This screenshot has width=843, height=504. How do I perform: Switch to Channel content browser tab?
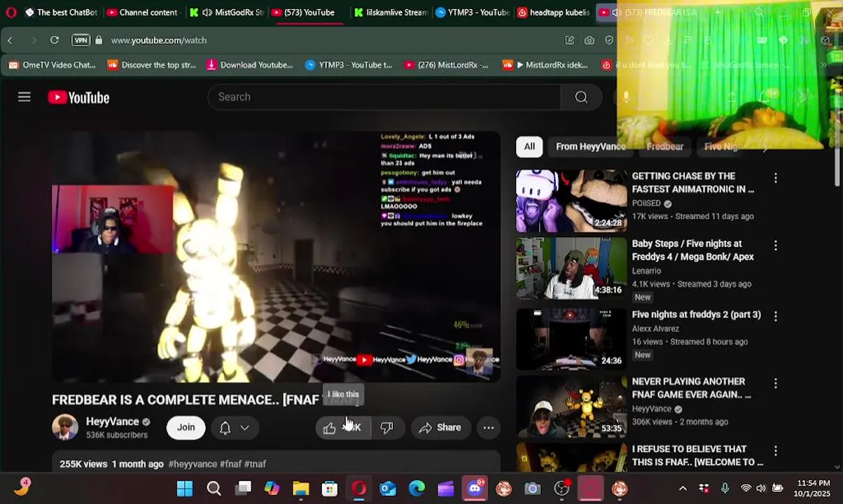[x=143, y=13]
